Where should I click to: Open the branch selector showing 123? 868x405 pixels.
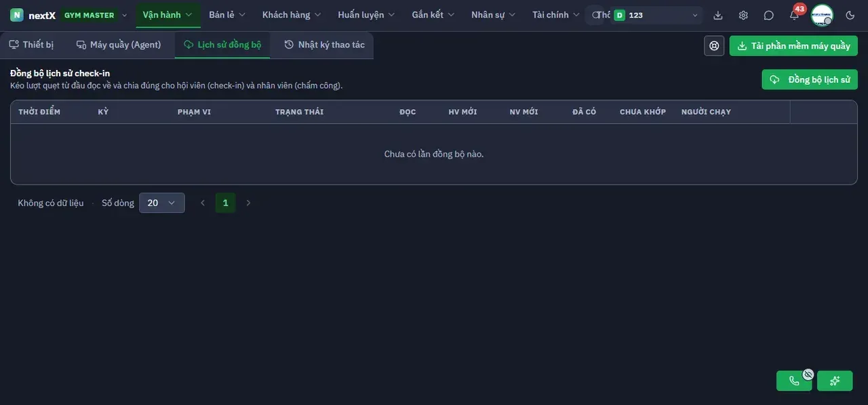(656, 15)
